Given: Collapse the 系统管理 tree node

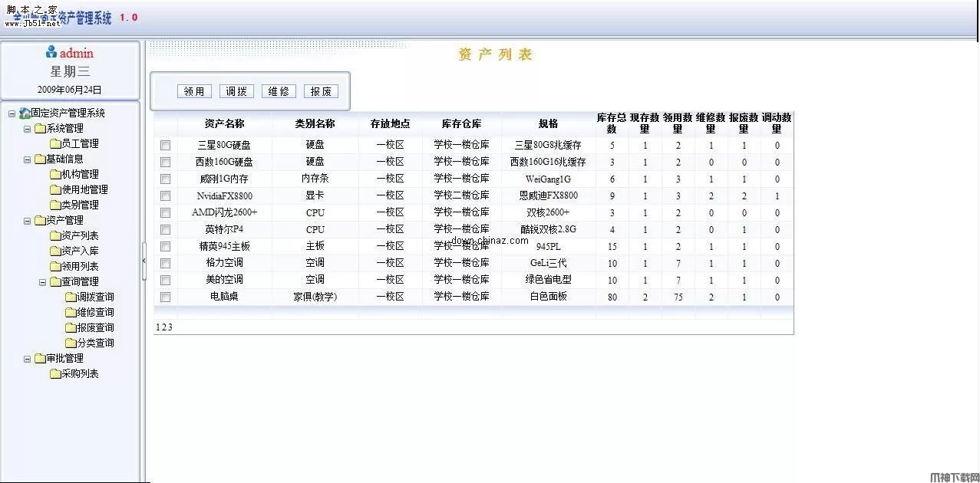Looking at the screenshot, I should pos(27,129).
